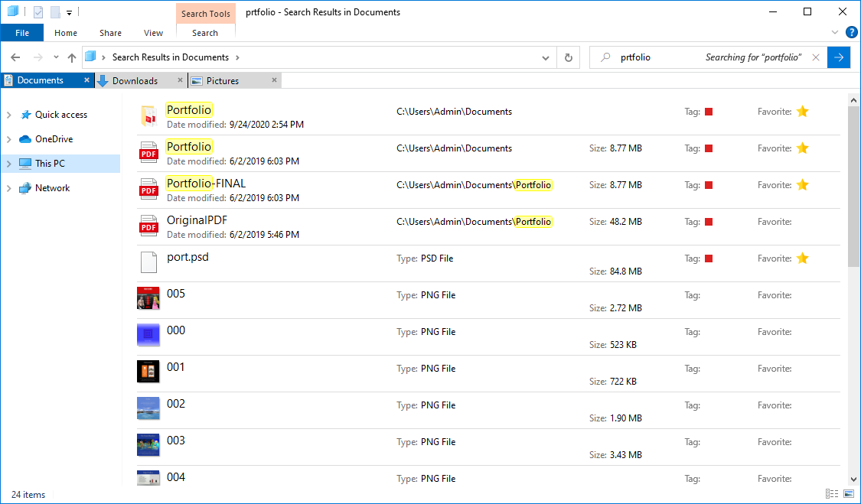Click the Properties icon in Quick Access Toolbar
861x504 pixels.
coord(38,12)
